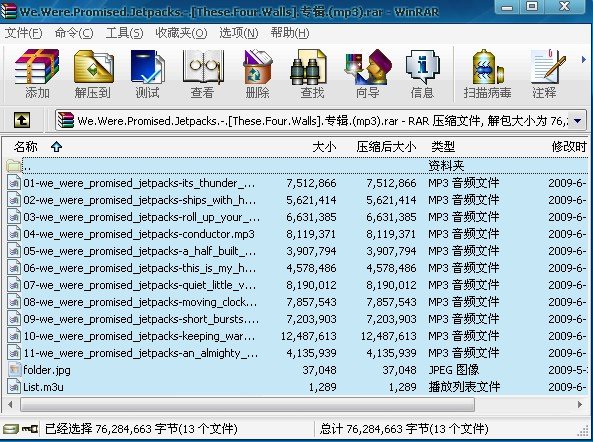Open the File (文件) menu

pyautogui.click(x=23, y=33)
